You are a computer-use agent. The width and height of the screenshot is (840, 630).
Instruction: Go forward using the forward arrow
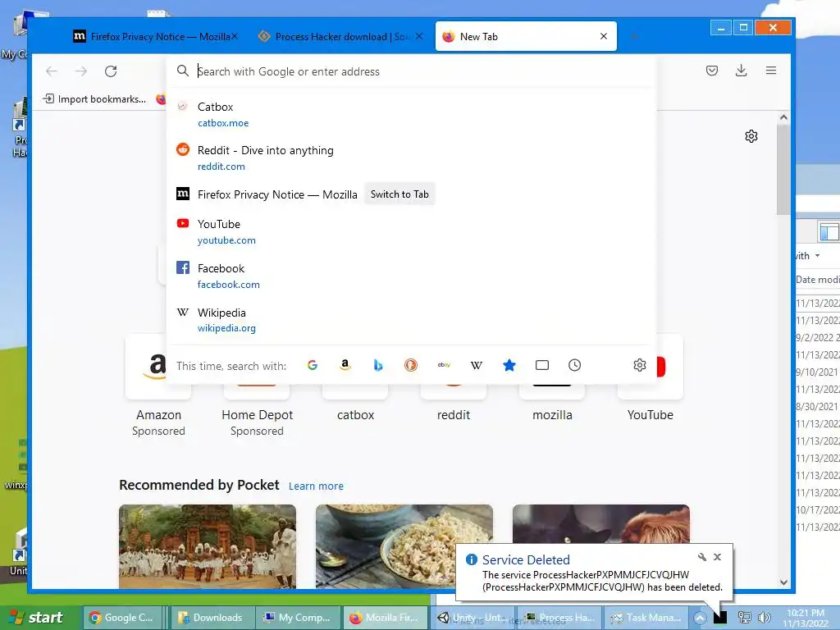81,71
